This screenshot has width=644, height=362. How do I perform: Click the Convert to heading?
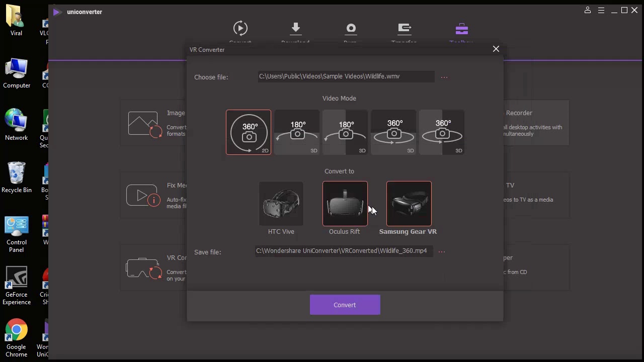[x=340, y=171]
